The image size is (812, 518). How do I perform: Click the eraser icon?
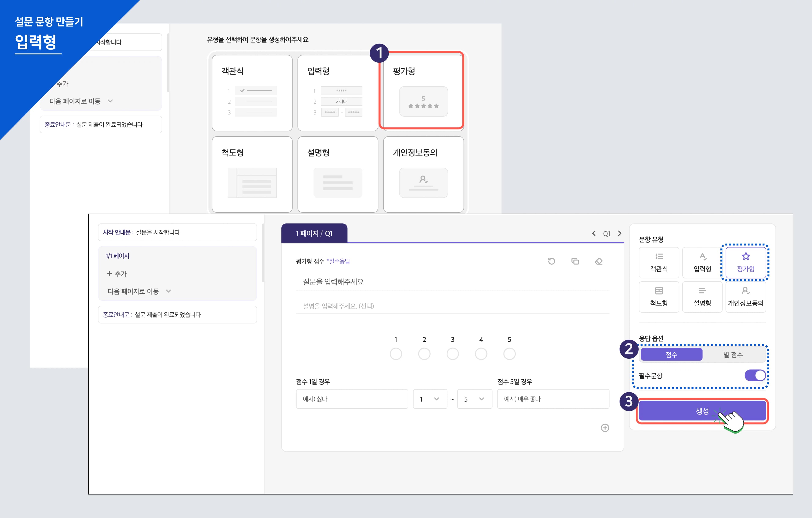(x=599, y=261)
